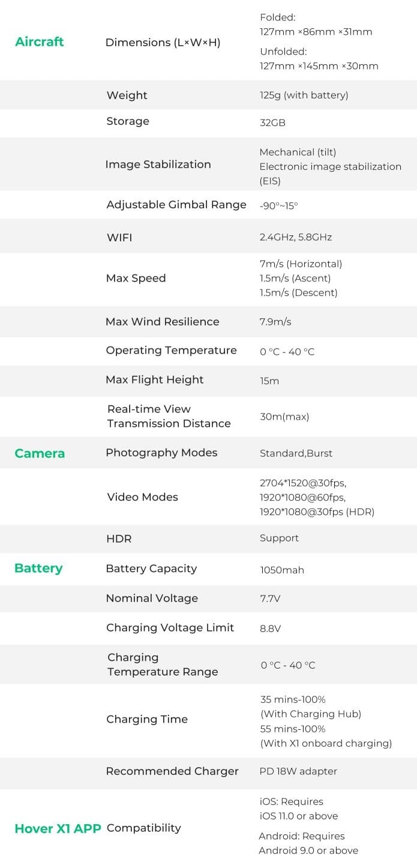This screenshot has width=417, height=868.
Task: Select the 1050mah battery capacity value
Action: click(x=282, y=570)
